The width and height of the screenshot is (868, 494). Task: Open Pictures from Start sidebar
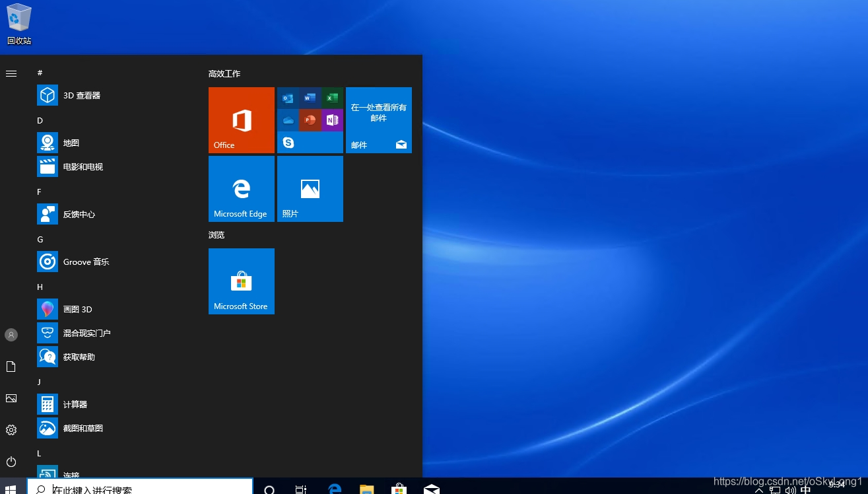tap(11, 398)
